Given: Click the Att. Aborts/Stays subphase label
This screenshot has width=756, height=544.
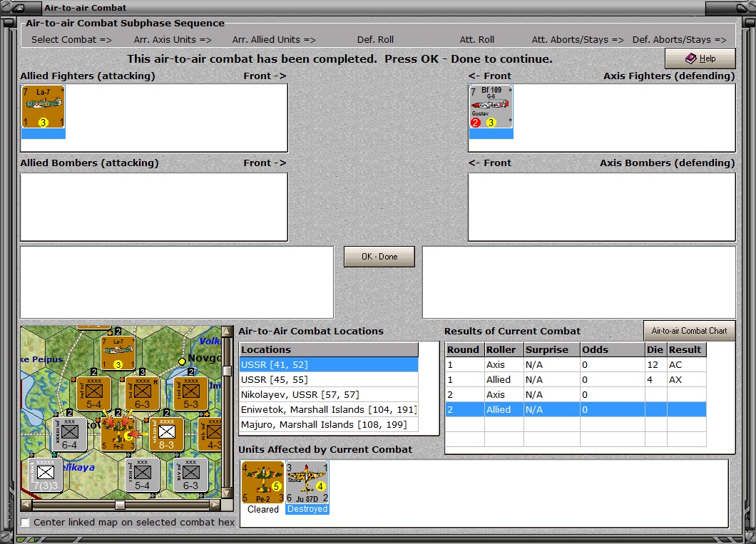Looking at the screenshot, I should (578, 40).
